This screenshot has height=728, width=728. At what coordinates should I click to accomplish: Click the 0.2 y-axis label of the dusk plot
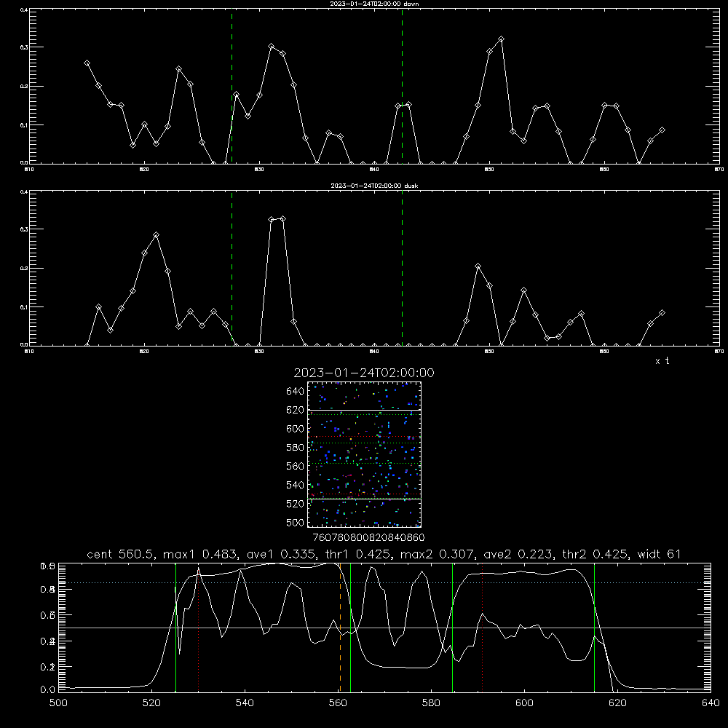25,269
